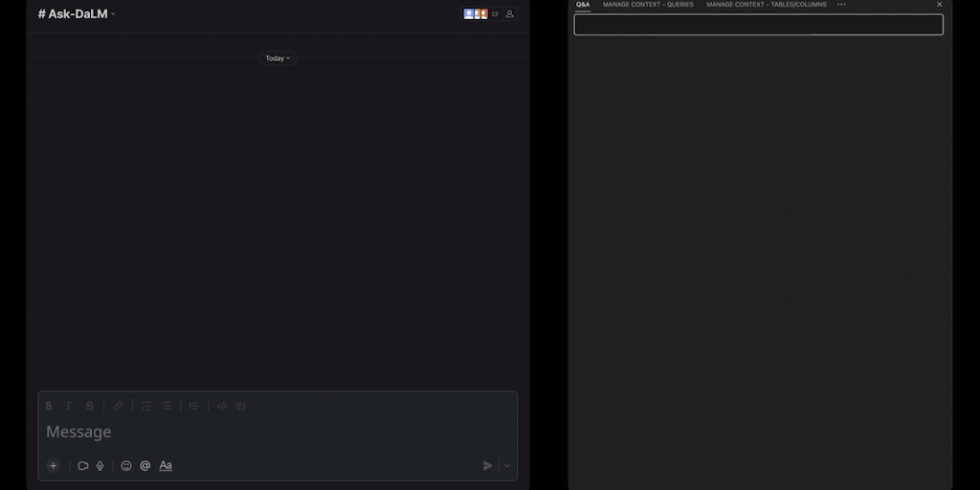Start a bulleted list

click(167, 406)
